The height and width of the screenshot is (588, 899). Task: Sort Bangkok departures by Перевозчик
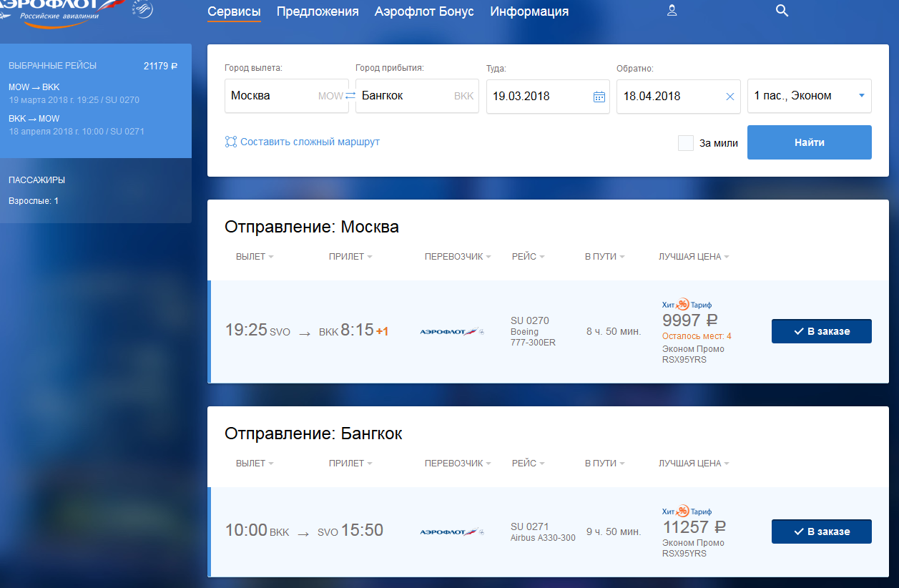pos(458,464)
